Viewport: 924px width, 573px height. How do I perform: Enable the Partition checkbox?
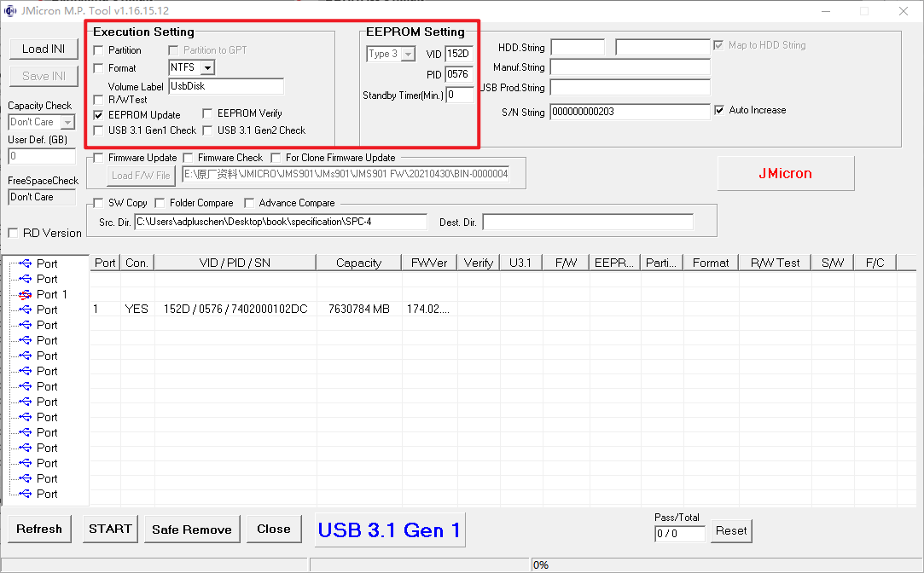(98, 50)
